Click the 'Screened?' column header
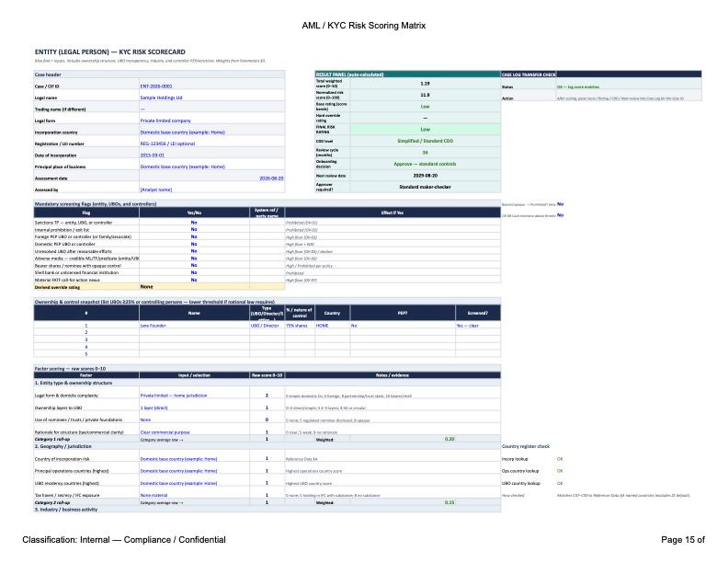 click(478, 313)
